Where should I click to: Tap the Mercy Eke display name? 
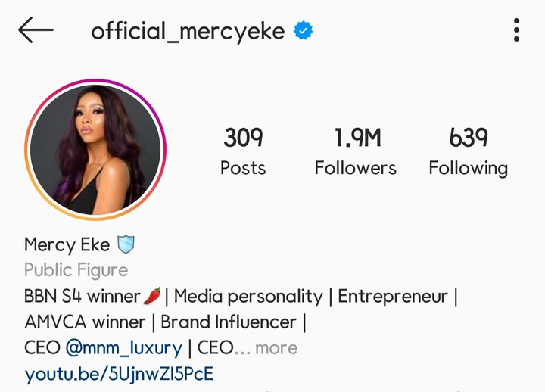pyautogui.click(x=67, y=244)
